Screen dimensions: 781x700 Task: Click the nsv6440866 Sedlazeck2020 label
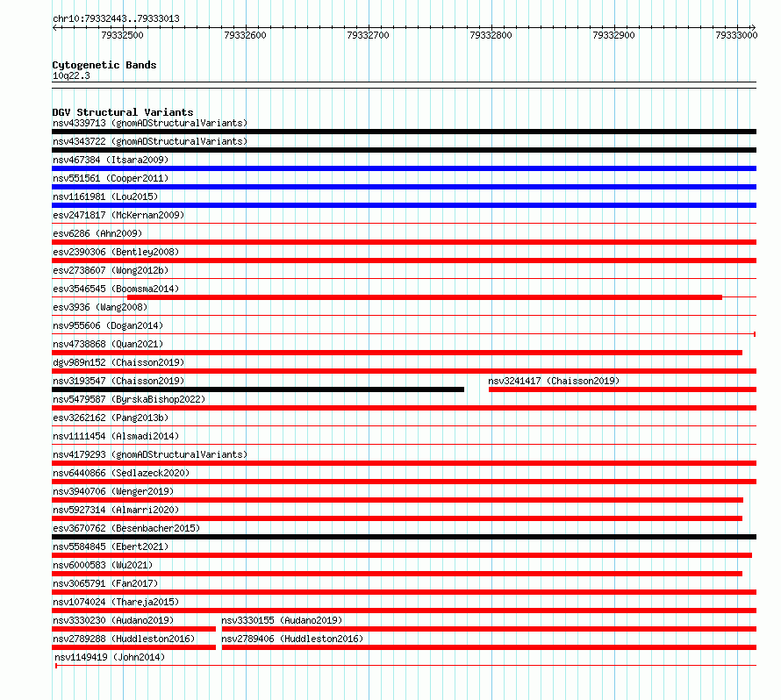121,473
